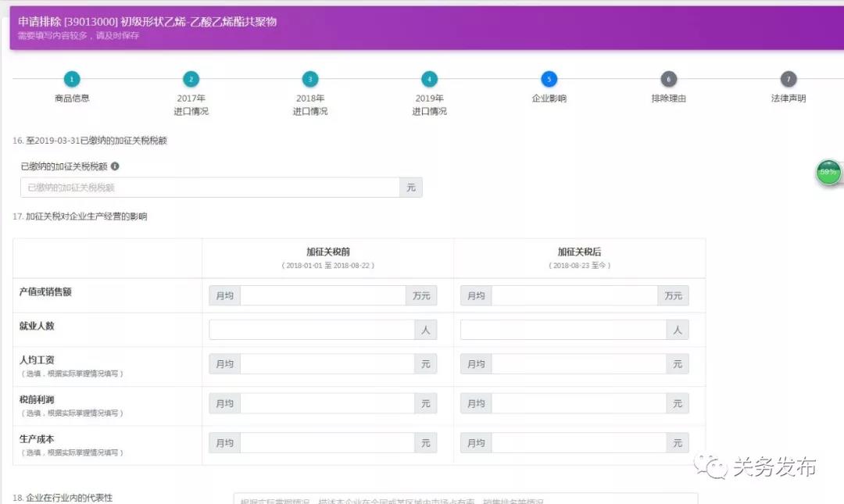Viewport: 844px width, 504px height.
Task: Click 生产成本 field under 加征关税前
Action: point(326,443)
